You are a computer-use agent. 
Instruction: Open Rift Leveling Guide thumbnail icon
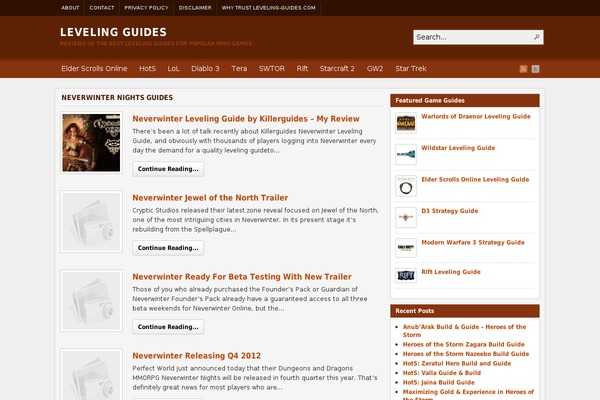click(x=406, y=275)
